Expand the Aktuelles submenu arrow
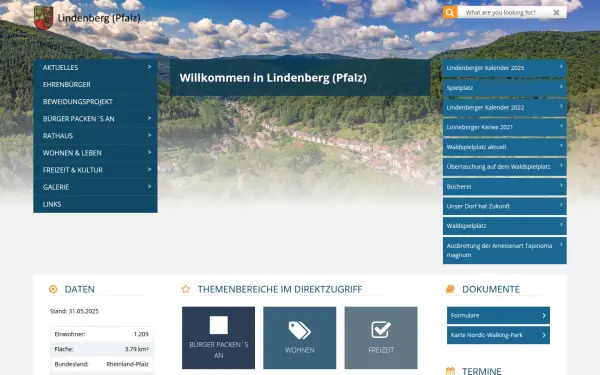 (150, 67)
